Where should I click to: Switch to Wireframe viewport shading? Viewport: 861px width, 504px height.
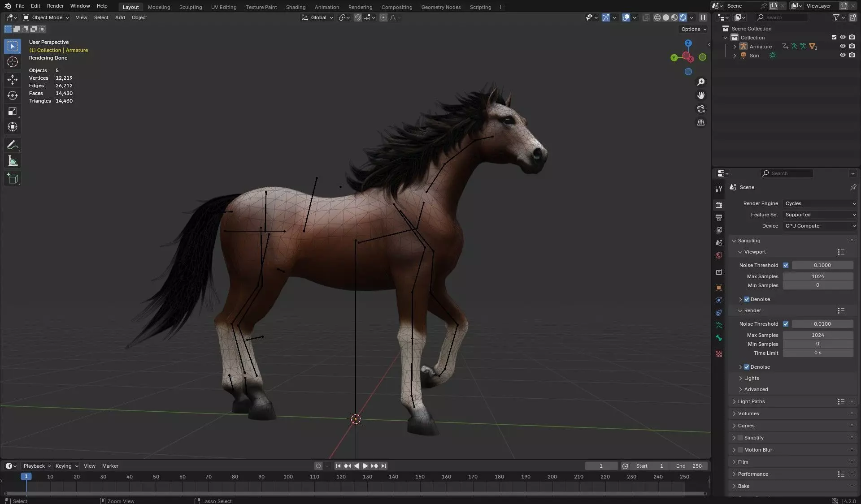tap(657, 17)
